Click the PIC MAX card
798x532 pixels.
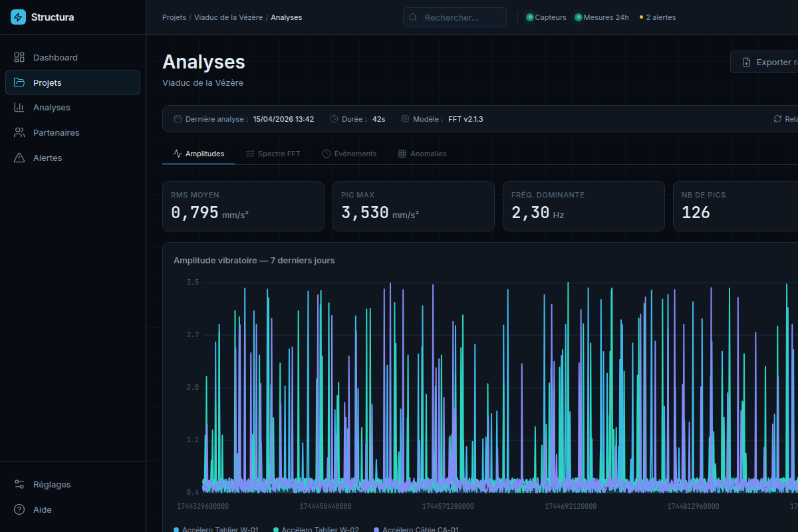[x=414, y=206]
